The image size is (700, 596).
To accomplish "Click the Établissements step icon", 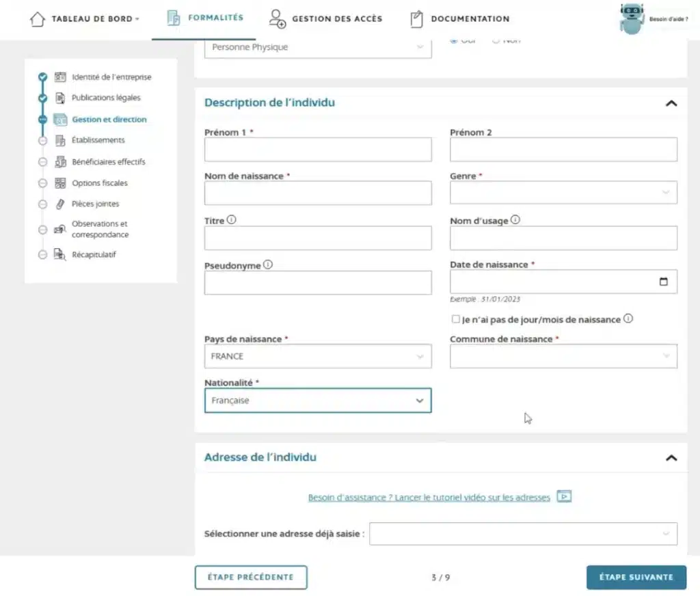I will [x=60, y=140].
